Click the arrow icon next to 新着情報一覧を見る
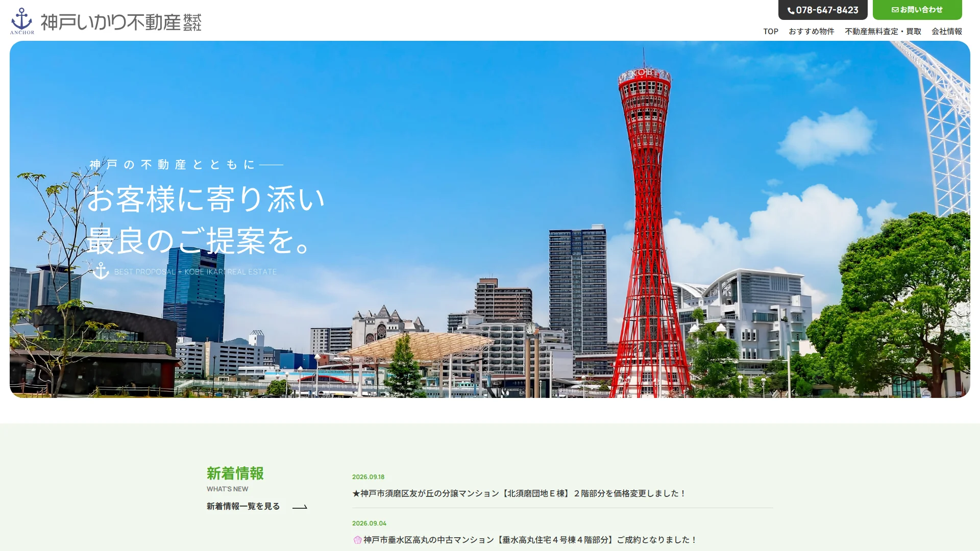Image resolution: width=980 pixels, height=551 pixels. coord(300,507)
